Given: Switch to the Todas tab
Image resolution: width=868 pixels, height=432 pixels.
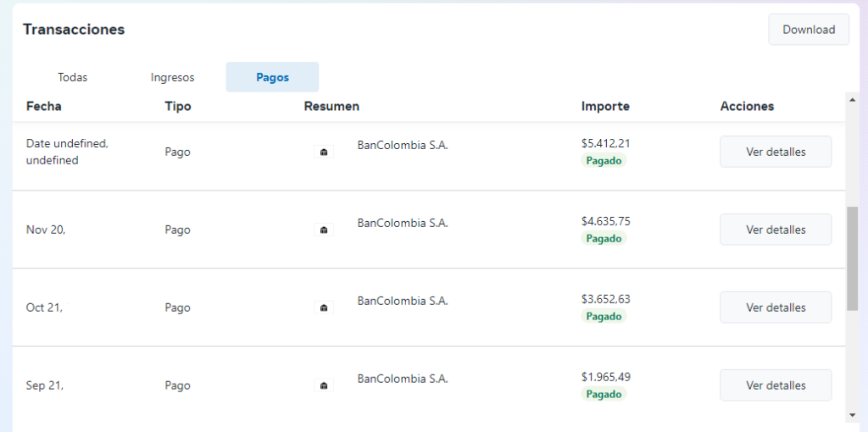Looking at the screenshot, I should (73, 77).
